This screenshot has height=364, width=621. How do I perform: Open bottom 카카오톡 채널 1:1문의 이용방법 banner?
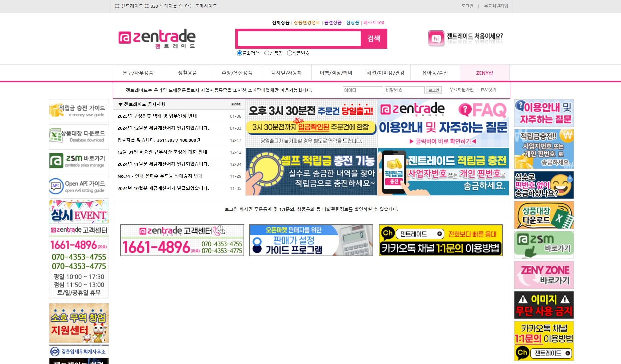click(441, 240)
